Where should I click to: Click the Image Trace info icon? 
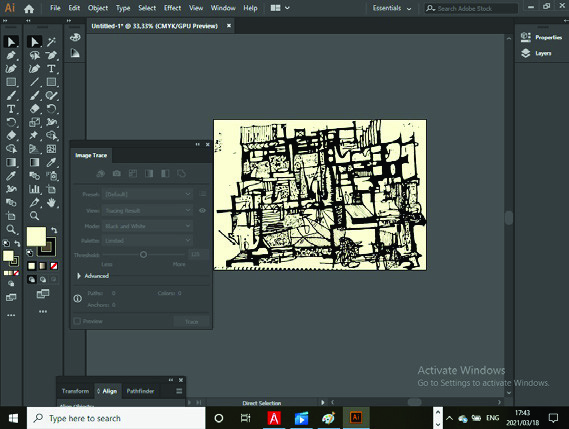tap(78, 298)
